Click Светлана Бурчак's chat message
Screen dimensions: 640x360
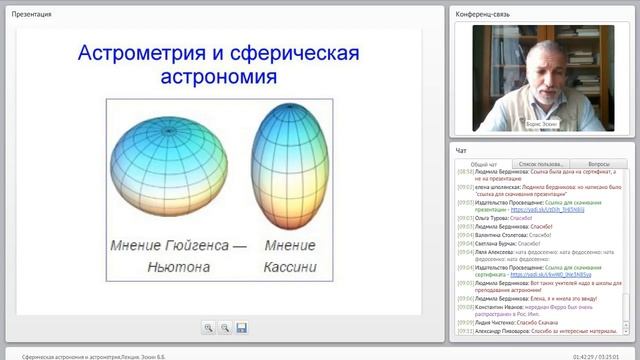499,244
